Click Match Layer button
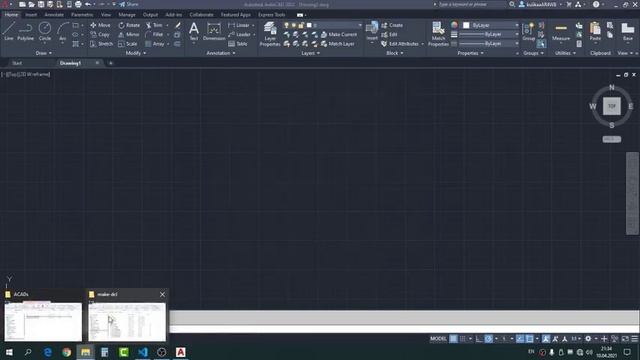 coord(338,44)
